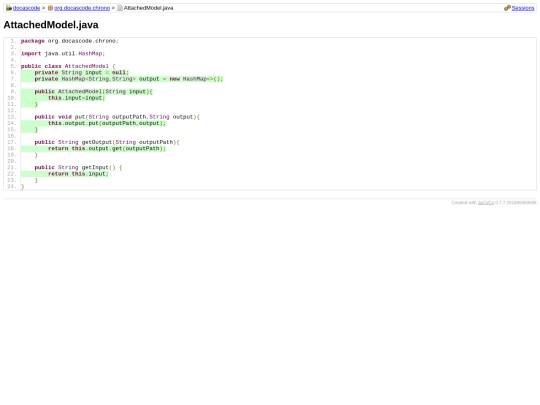The image size is (540, 405).
Task: Click line 10 'this.input=input;'
Action: [76, 98]
